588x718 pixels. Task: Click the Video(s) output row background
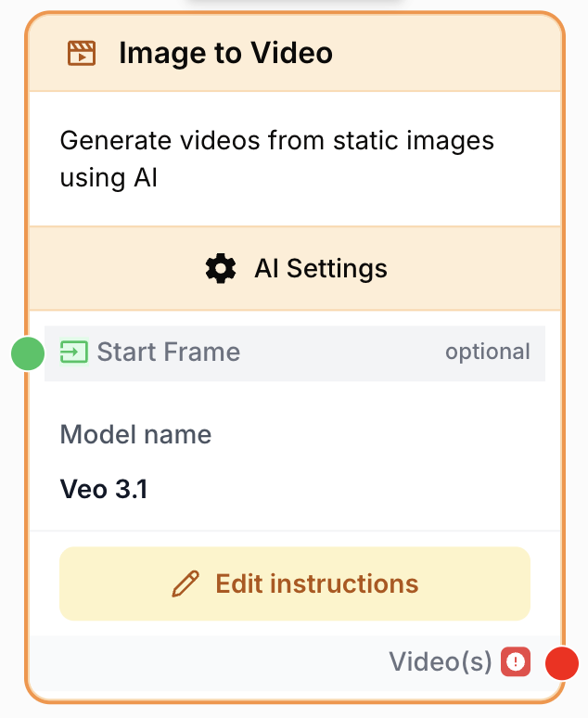pos(295,663)
